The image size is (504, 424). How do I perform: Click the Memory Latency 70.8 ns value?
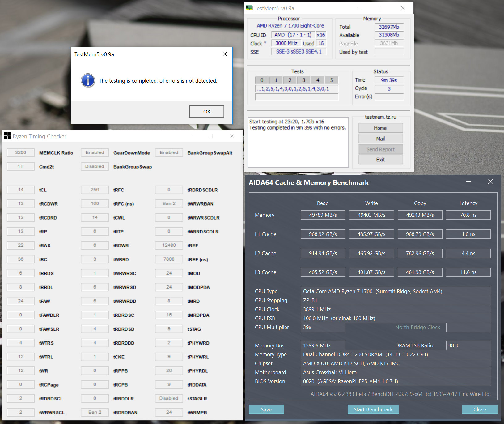(468, 215)
